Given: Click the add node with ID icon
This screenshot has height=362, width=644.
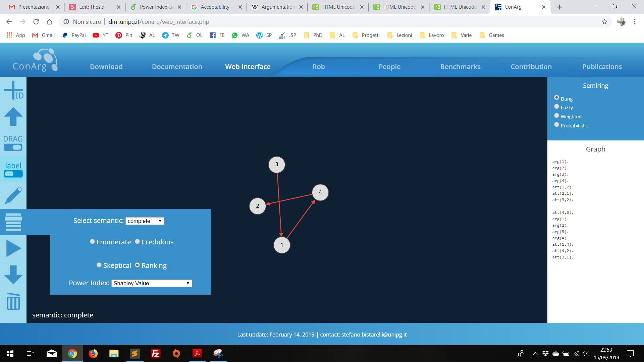Looking at the screenshot, I should point(13,90).
